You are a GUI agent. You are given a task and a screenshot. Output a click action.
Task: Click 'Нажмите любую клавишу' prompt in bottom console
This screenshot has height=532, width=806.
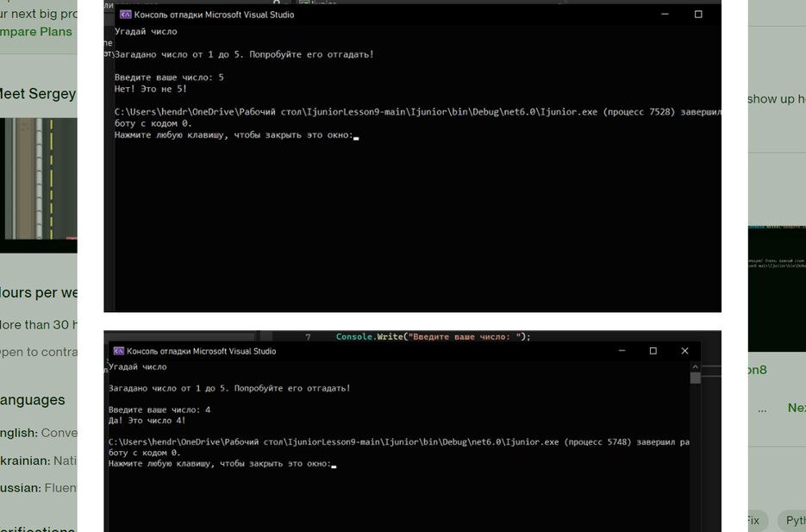point(220,464)
